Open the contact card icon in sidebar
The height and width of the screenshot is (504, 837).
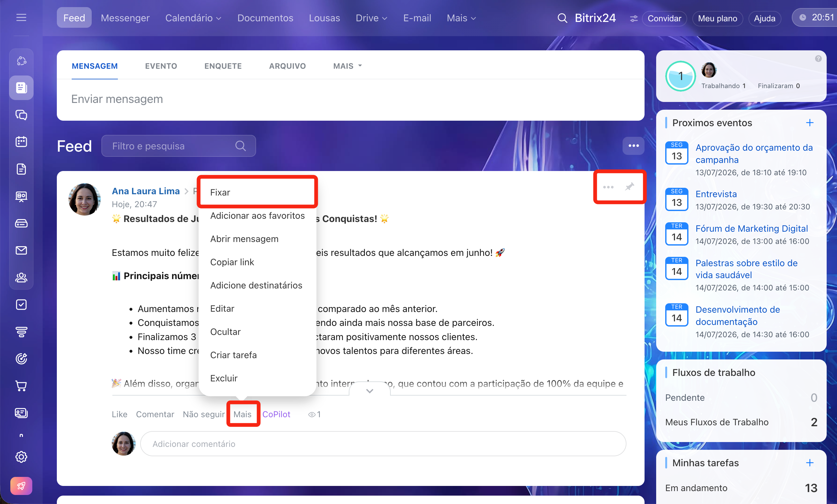pyautogui.click(x=21, y=413)
